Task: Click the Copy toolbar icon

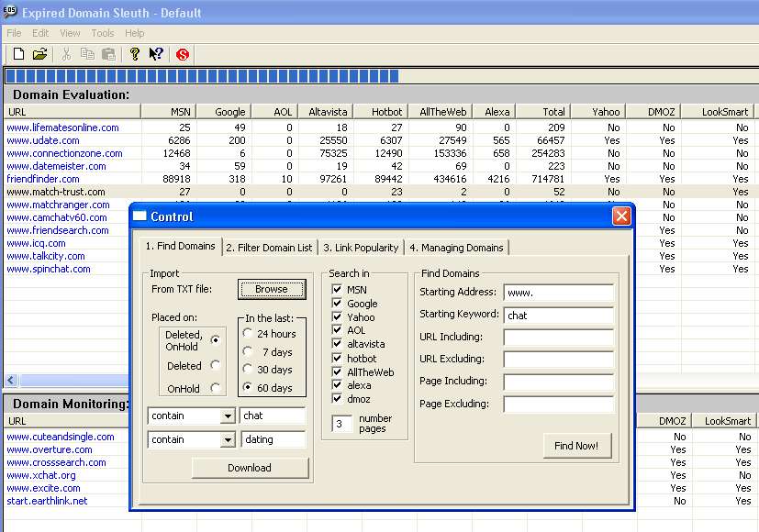Action: pyautogui.click(x=87, y=55)
